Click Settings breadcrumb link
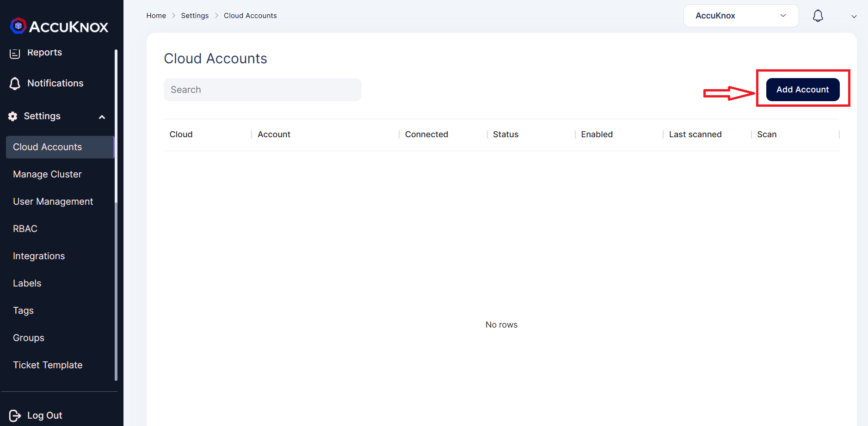The width and height of the screenshot is (868, 426). [195, 16]
